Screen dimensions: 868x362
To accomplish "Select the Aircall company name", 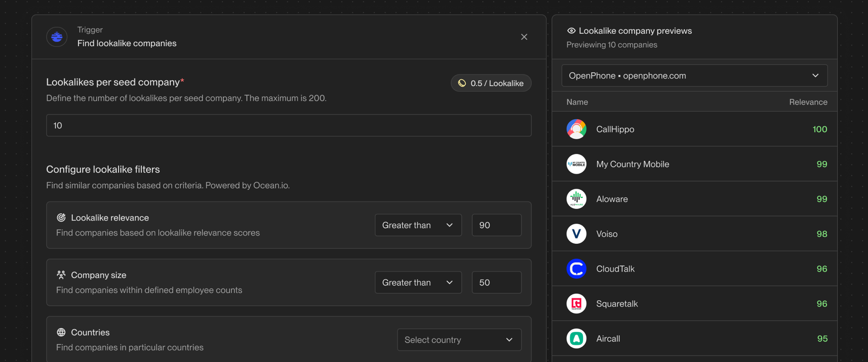I will (608, 339).
